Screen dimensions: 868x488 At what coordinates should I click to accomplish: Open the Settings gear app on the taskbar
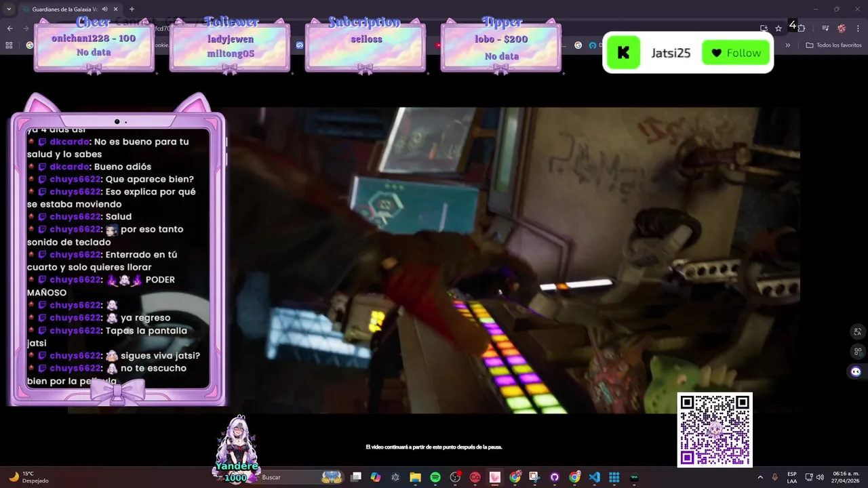pos(395,477)
